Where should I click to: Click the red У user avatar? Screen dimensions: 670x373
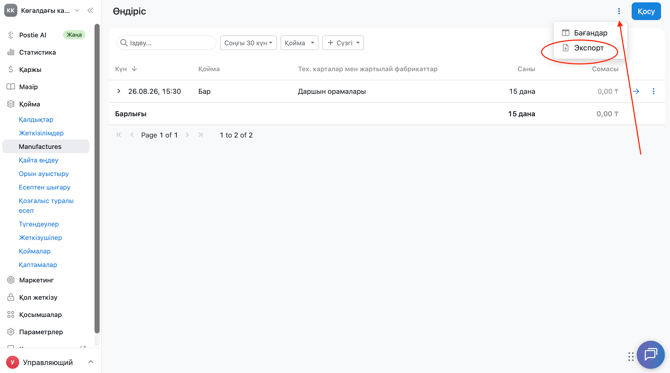12,362
